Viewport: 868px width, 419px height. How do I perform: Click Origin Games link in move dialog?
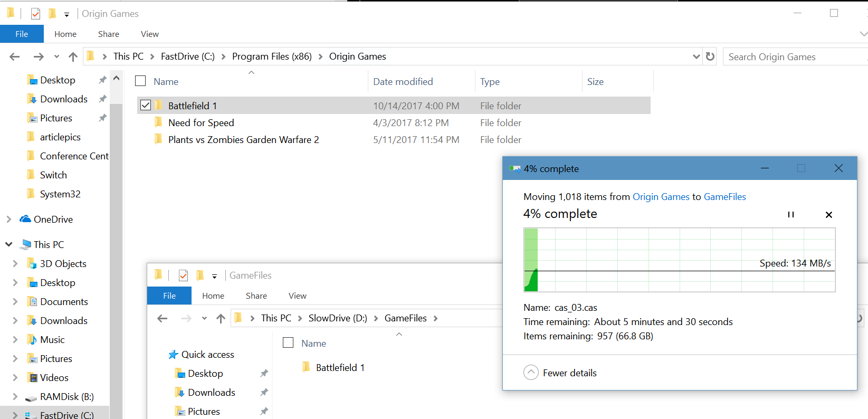[661, 197]
